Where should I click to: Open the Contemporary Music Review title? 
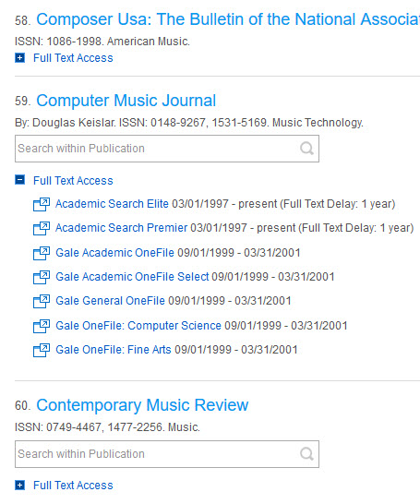tap(142, 405)
